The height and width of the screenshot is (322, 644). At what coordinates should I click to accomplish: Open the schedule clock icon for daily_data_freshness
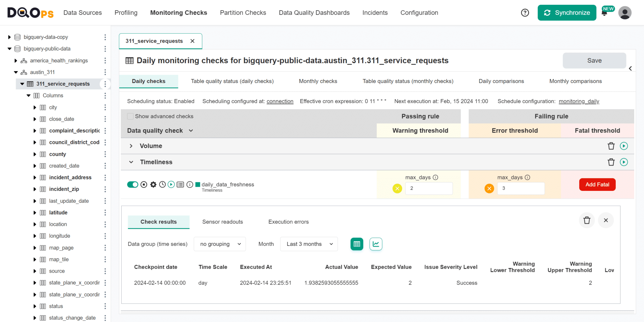(162, 185)
